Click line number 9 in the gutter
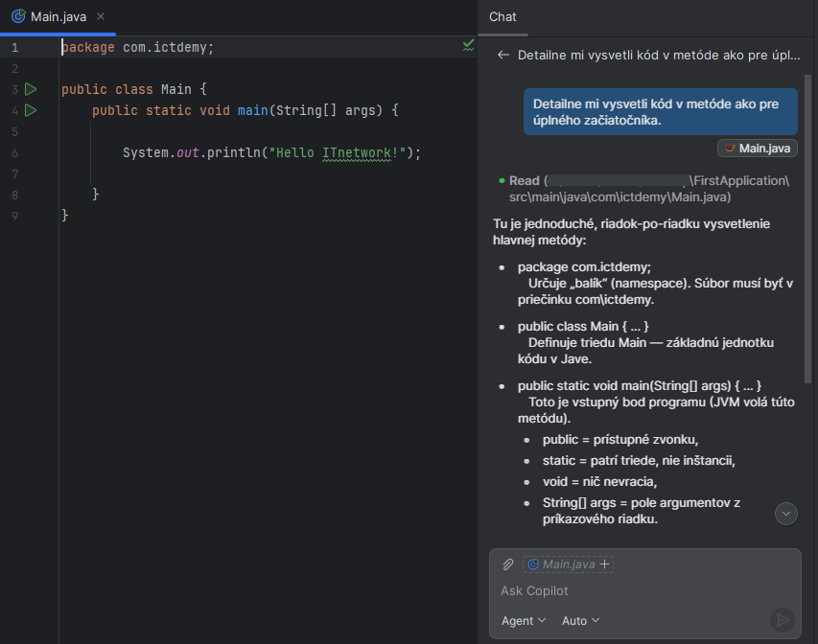The image size is (818, 644). point(15,216)
